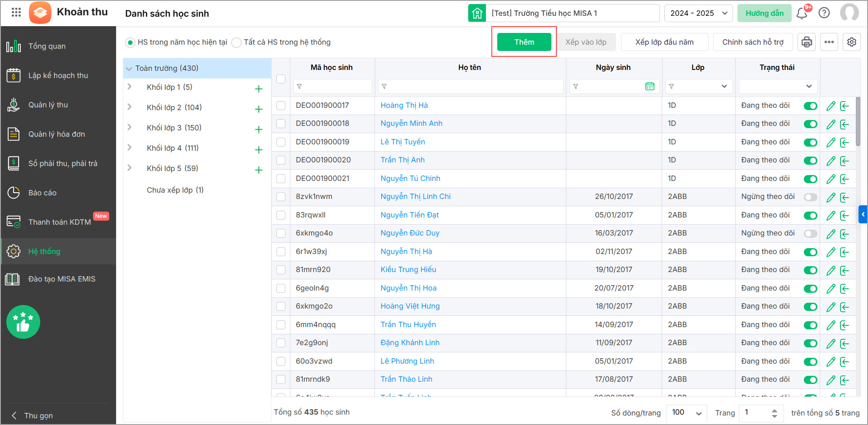The width and height of the screenshot is (868, 425).
Task: Open the 2024 - 2025 school year dropdown
Action: pos(698,13)
